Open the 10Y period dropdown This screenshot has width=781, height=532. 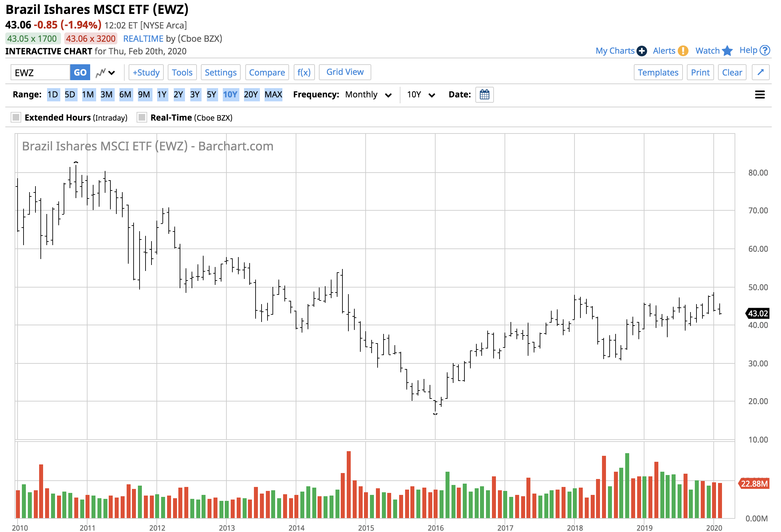tap(421, 95)
